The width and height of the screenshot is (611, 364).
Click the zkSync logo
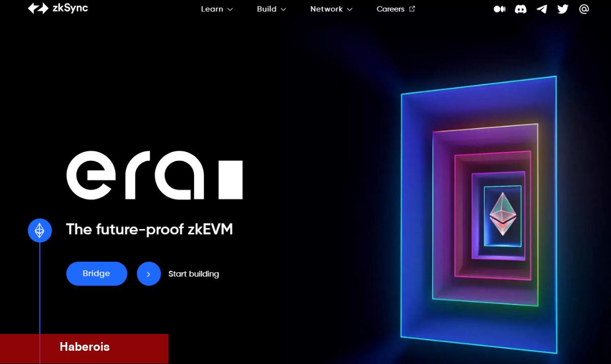pyautogui.click(x=58, y=9)
